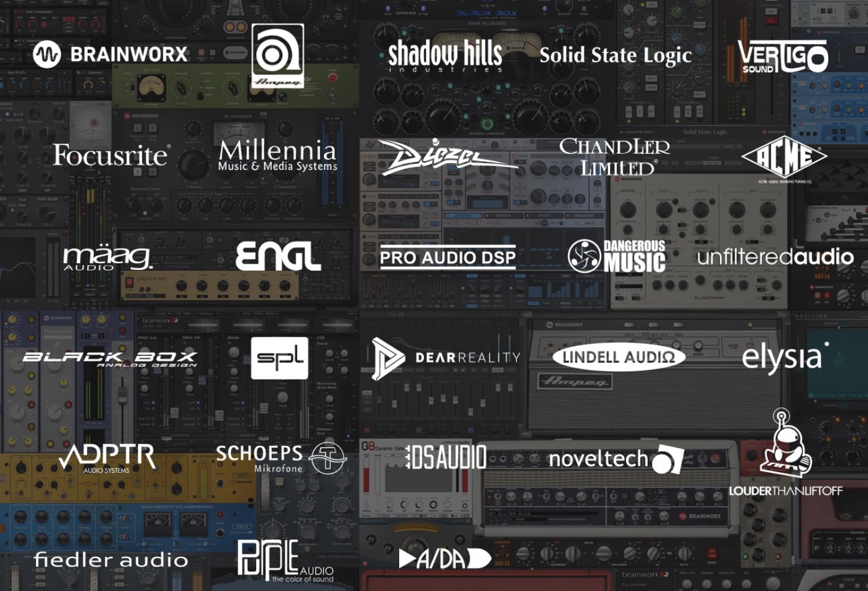Select Millennia Music & Media Systems logo
868x591 pixels.
278,156
